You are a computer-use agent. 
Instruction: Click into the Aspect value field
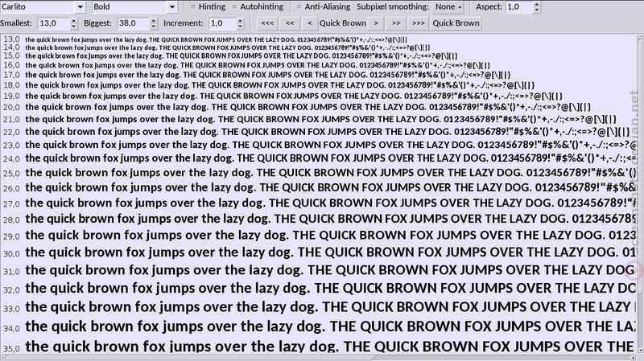click(518, 6)
